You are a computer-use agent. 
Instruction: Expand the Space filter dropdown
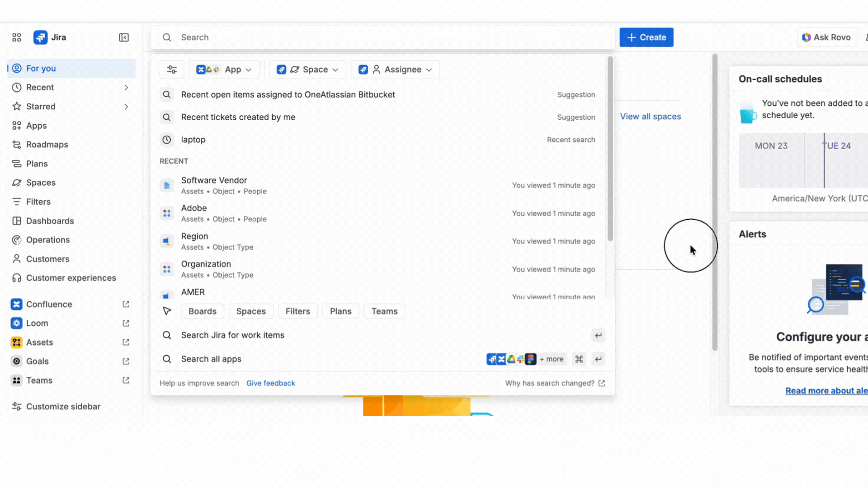click(x=307, y=70)
